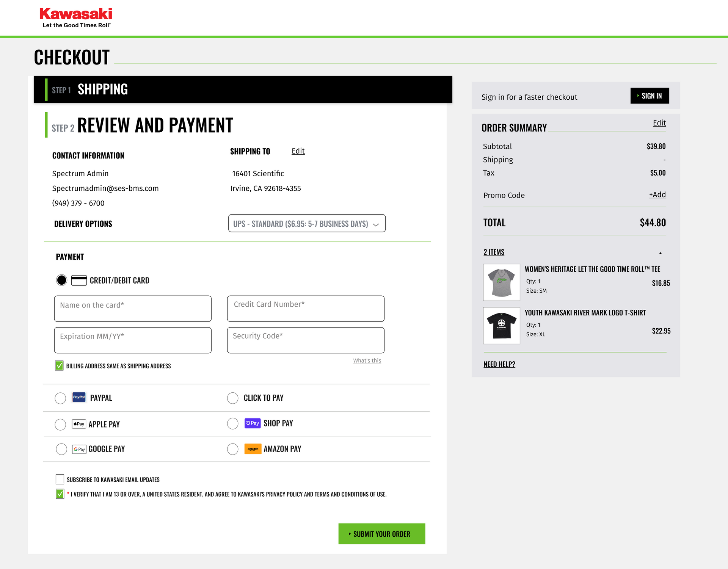Click the $16.85 item price

point(661,283)
